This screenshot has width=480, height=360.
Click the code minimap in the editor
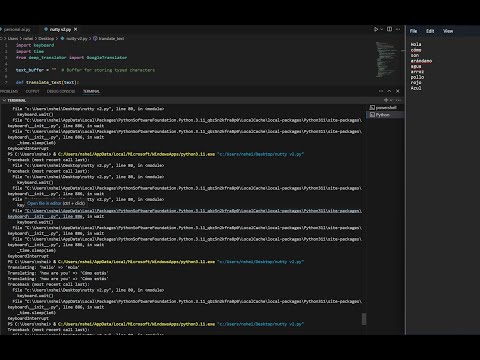(387, 59)
